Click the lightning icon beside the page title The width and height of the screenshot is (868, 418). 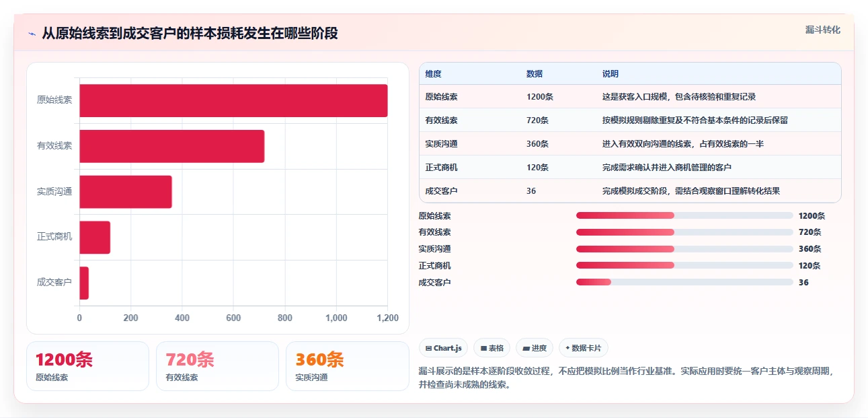32,33
